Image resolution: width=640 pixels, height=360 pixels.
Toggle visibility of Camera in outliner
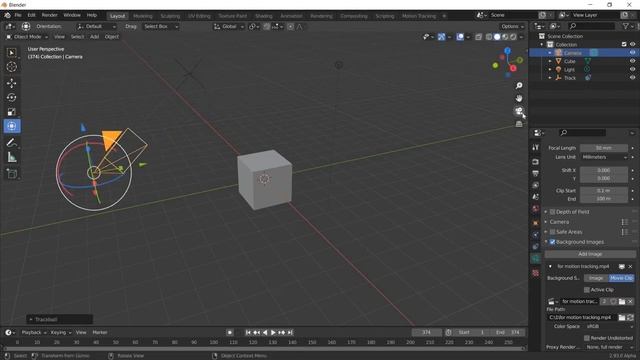click(x=632, y=53)
